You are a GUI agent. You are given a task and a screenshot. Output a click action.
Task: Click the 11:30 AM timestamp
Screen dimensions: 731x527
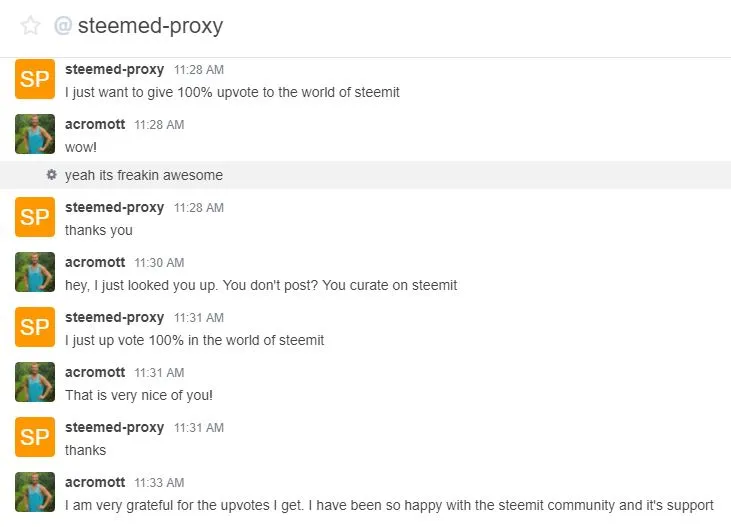pos(159,263)
